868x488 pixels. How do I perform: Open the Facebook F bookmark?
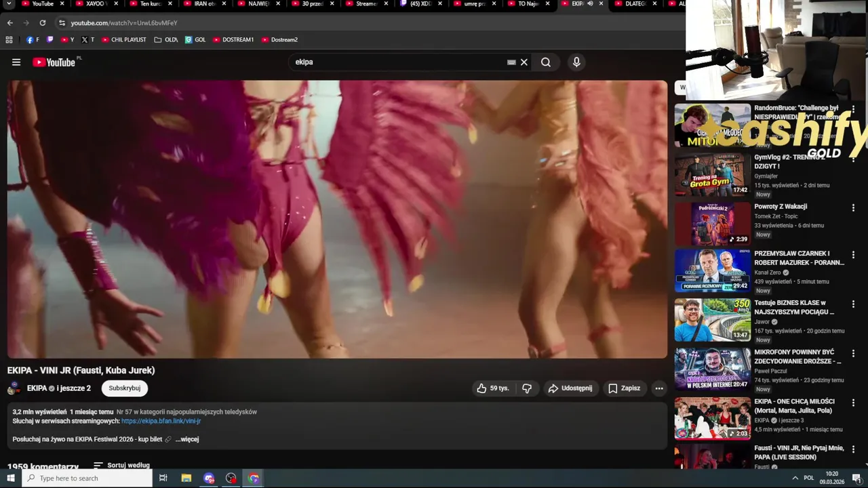pos(33,40)
